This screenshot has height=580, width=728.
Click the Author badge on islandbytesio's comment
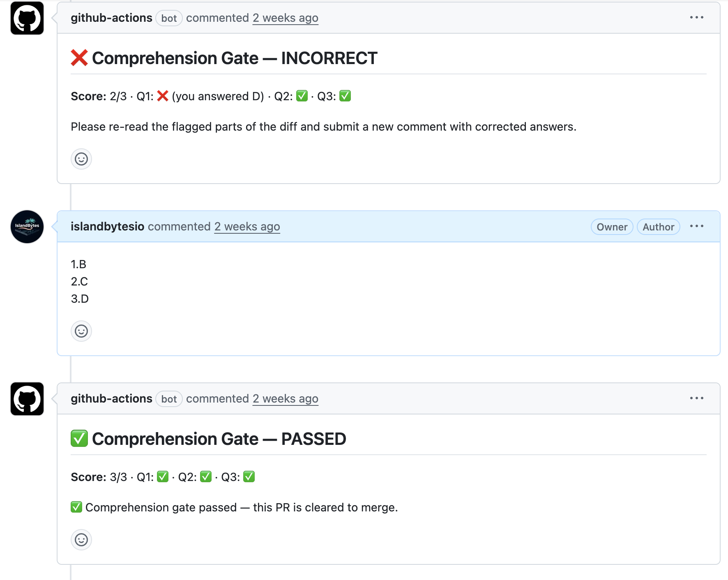click(658, 227)
